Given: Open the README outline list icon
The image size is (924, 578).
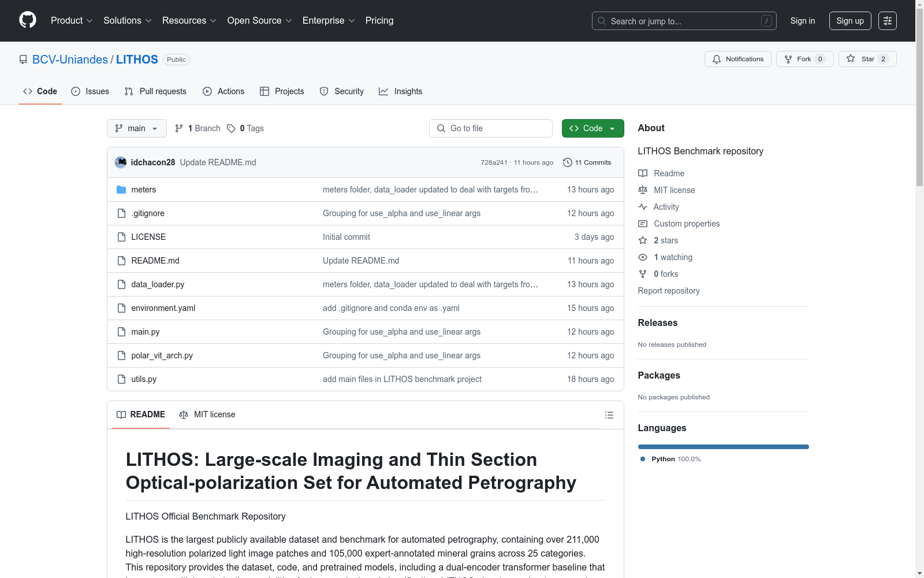Looking at the screenshot, I should coord(609,415).
